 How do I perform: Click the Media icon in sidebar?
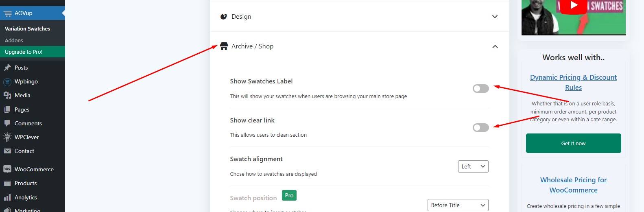pos(7,96)
